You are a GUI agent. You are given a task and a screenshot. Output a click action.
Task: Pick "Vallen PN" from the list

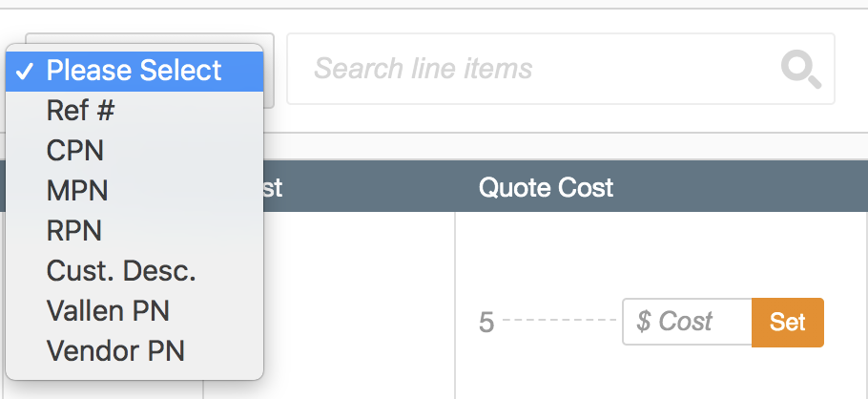[x=108, y=311]
